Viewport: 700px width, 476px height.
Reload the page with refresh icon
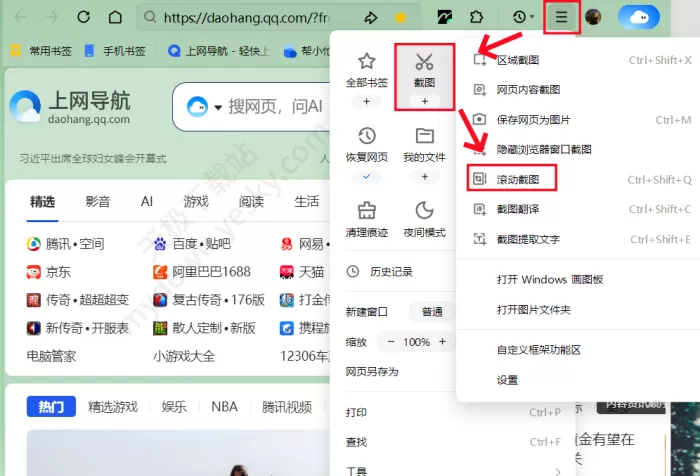pyautogui.click(x=83, y=17)
